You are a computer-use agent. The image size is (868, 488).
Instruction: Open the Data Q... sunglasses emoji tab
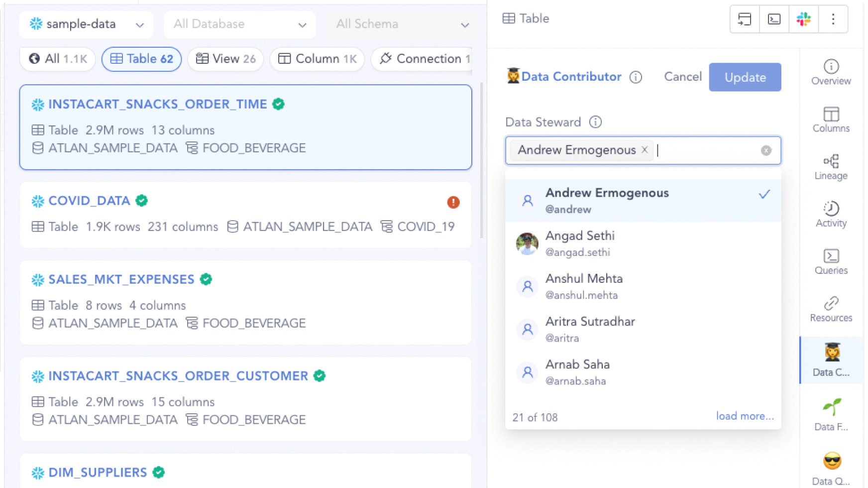[831, 468]
